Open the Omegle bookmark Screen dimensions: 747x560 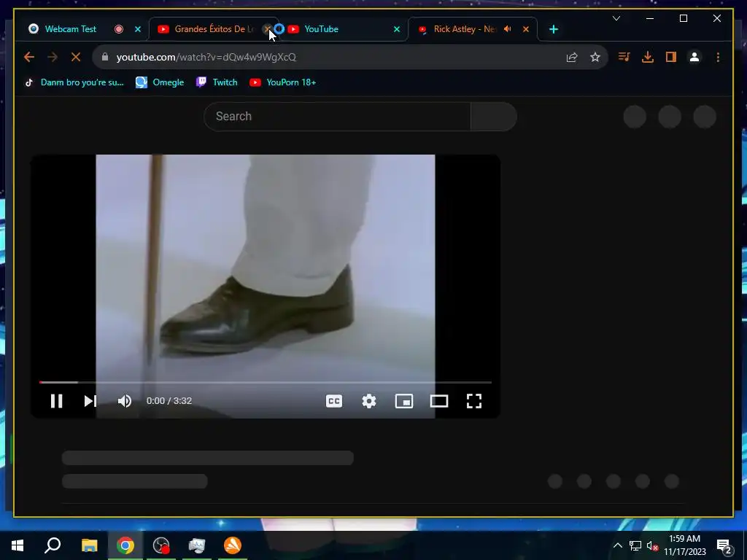click(160, 82)
